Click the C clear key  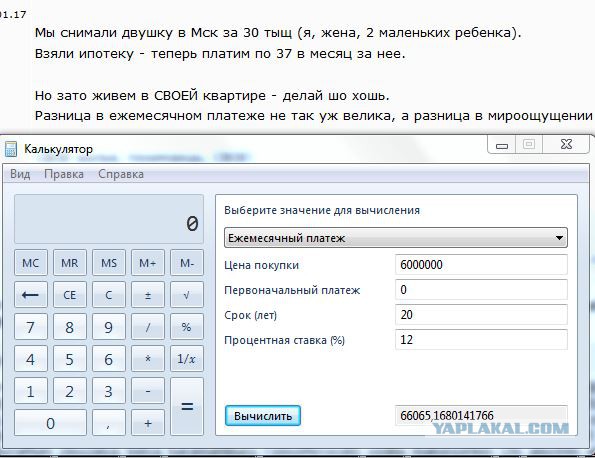pyautogui.click(x=109, y=294)
